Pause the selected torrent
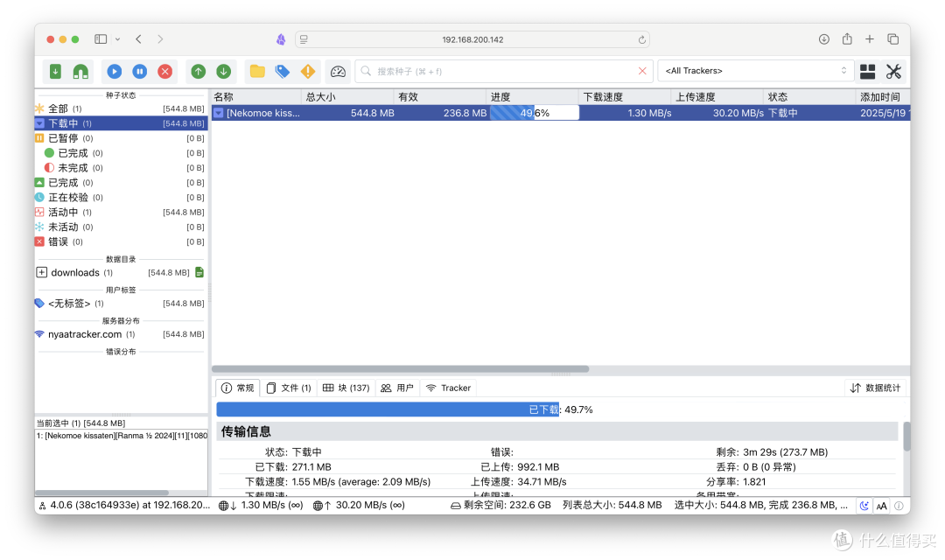This screenshot has width=945, height=560. (139, 71)
